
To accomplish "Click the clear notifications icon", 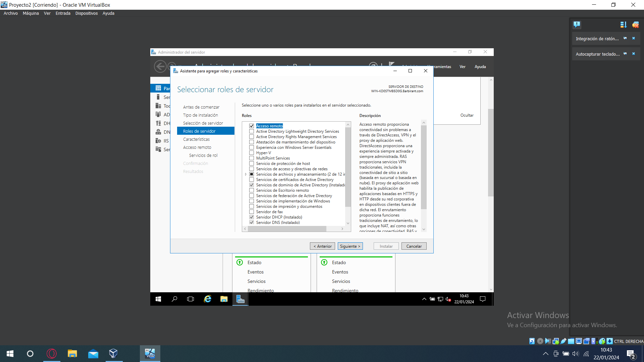I will pos(636,24).
